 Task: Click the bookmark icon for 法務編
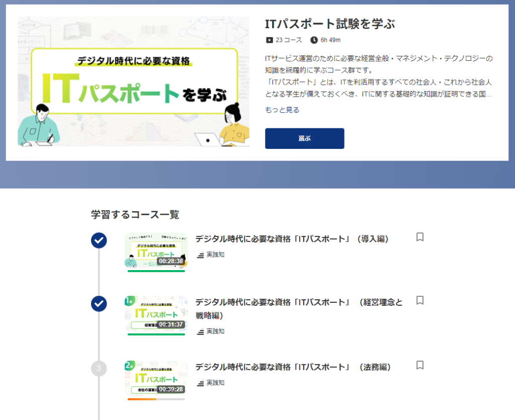[420, 365]
